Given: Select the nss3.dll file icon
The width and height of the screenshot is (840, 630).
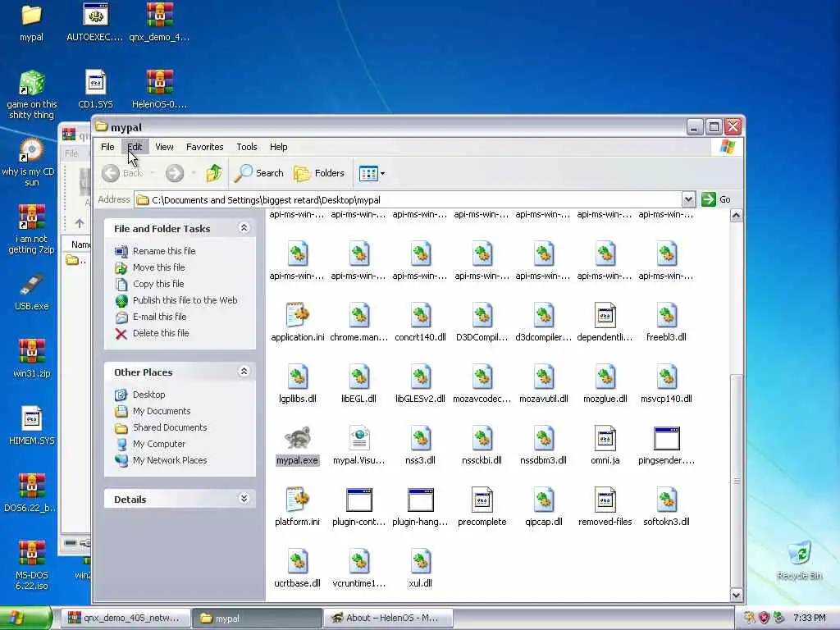Looking at the screenshot, I should tap(420, 439).
